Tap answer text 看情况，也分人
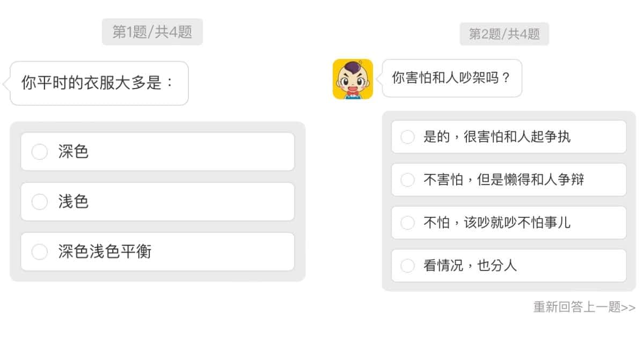 coord(470,266)
